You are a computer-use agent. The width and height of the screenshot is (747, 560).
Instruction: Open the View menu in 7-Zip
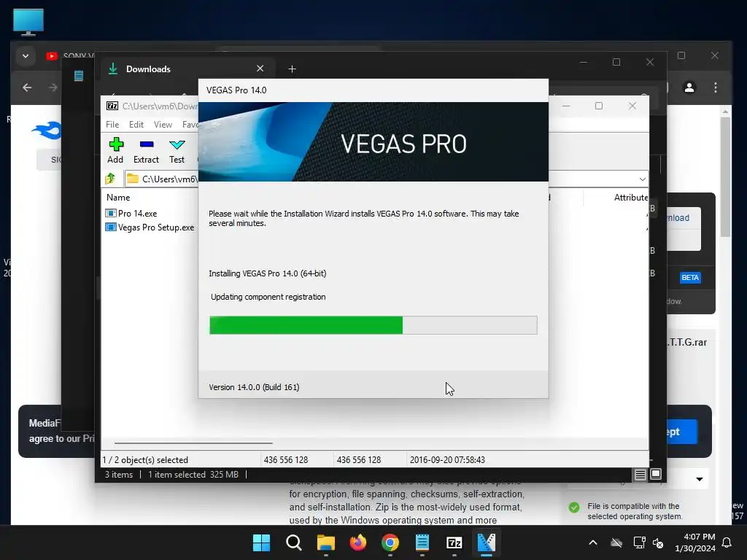(163, 124)
